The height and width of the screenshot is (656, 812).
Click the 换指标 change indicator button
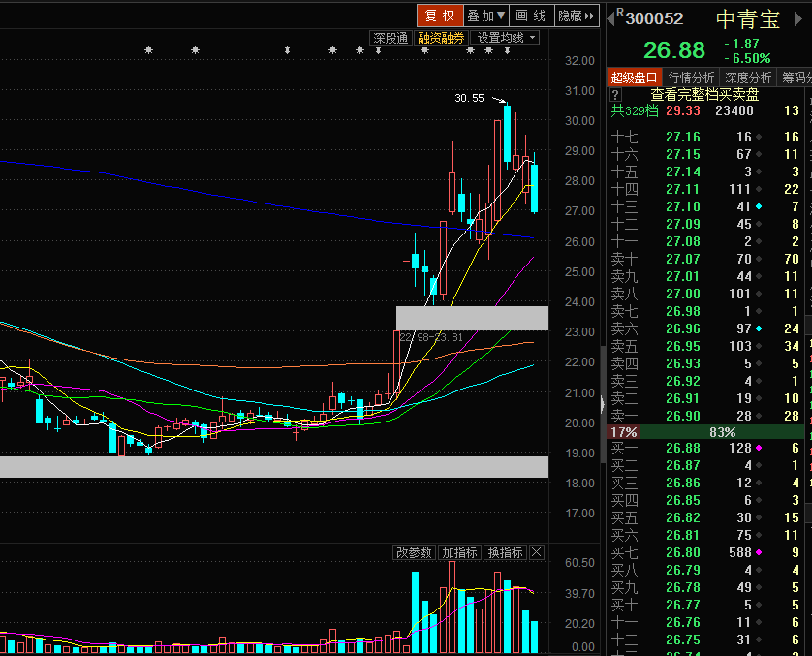[505, 552]
